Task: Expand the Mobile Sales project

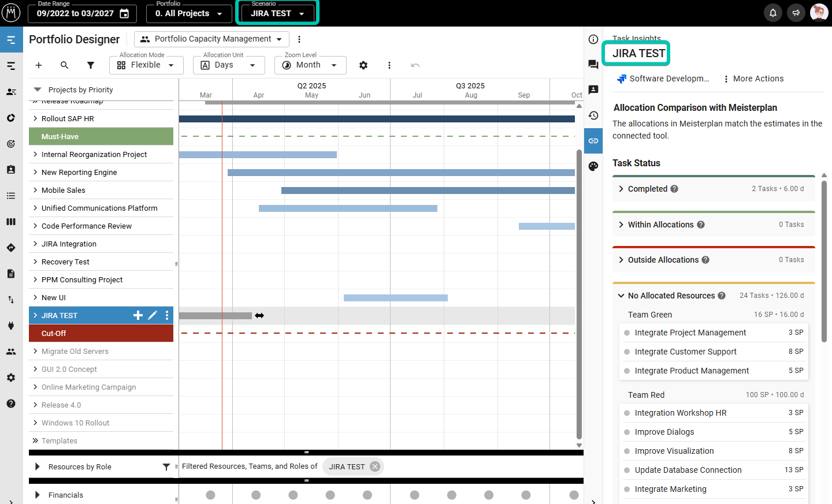Action: pos(35,190)
